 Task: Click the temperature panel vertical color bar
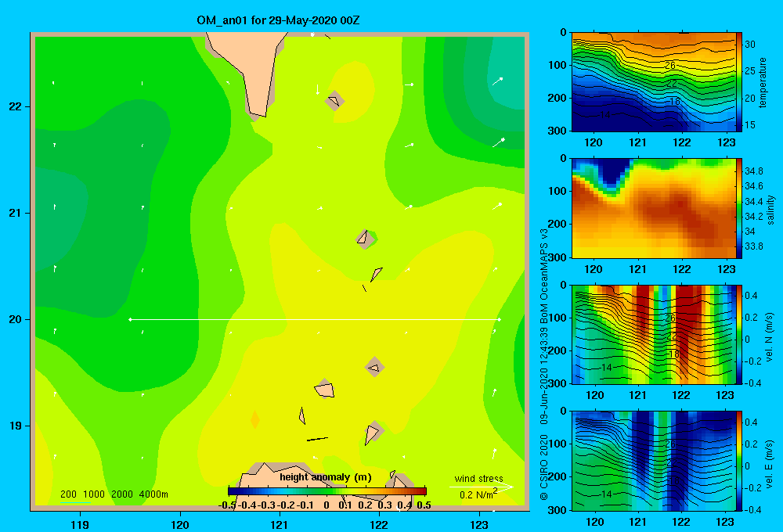click(x=739, y=82)
